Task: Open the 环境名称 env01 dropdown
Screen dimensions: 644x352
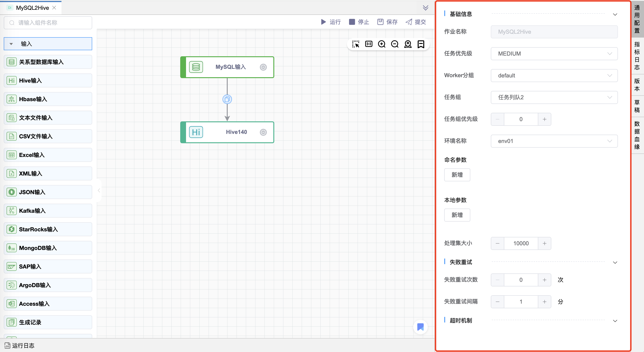Action: click(554, 141)
